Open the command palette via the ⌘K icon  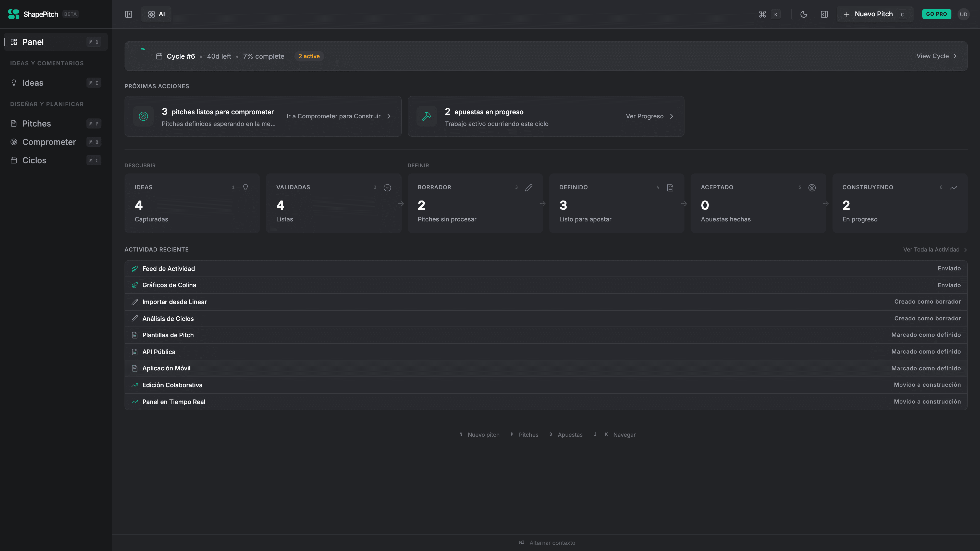768,14
